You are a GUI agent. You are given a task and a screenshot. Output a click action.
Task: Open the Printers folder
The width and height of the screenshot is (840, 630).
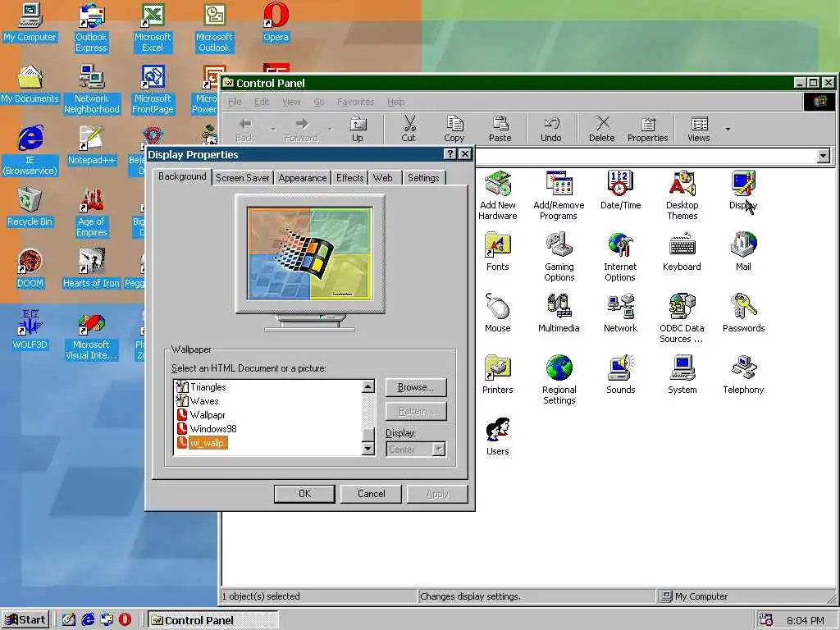(x=498, y=375)
